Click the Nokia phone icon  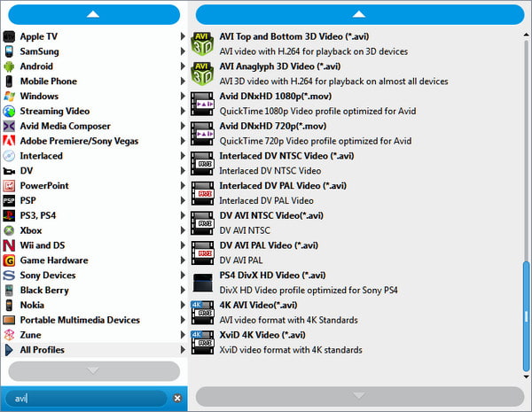[x=9, y=305]
